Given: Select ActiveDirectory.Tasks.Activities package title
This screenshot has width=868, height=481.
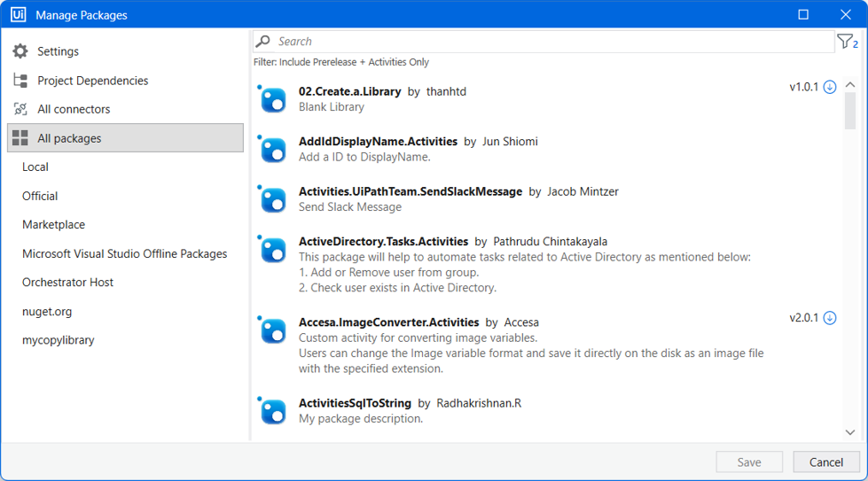Looking at the screenshot, I should (384, 242).
